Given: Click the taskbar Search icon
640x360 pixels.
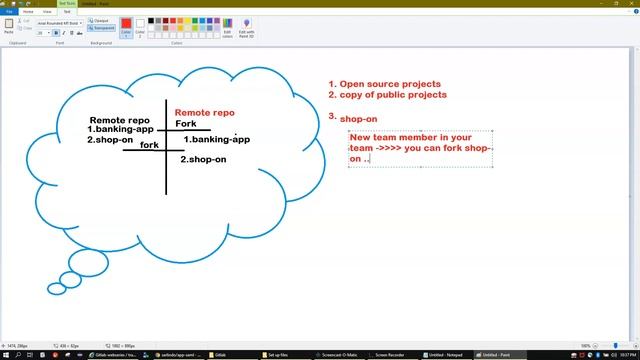Looking at the screenshot, I should (x=18, y=355).
